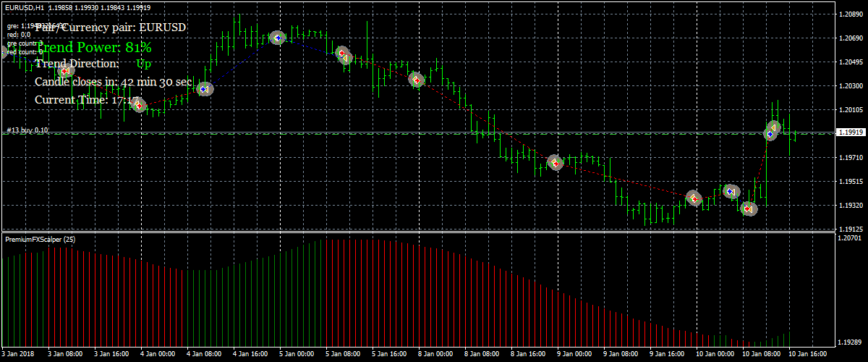Select the signal marker on the current price line

tap(772, 131)
